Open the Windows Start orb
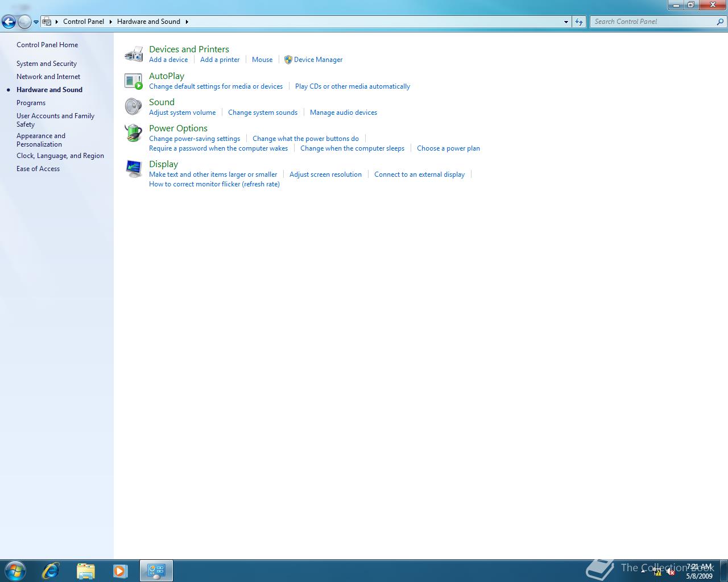 click(x=14, y=571)
